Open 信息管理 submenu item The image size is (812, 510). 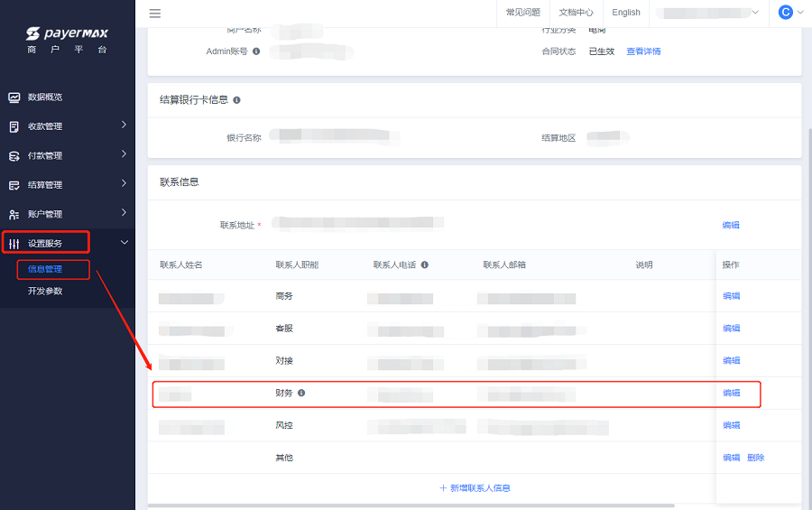pyautogui.click(x=45, y=270)
